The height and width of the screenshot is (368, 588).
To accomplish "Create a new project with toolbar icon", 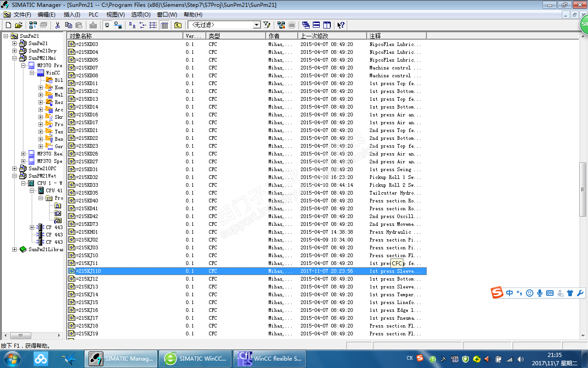I will [x=8, y=25].
